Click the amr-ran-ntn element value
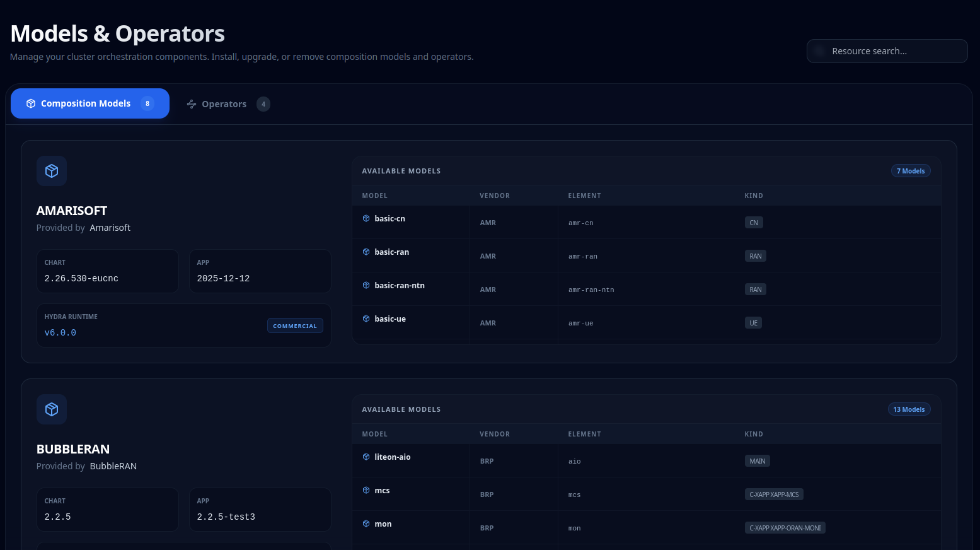 tap(591, 290)
